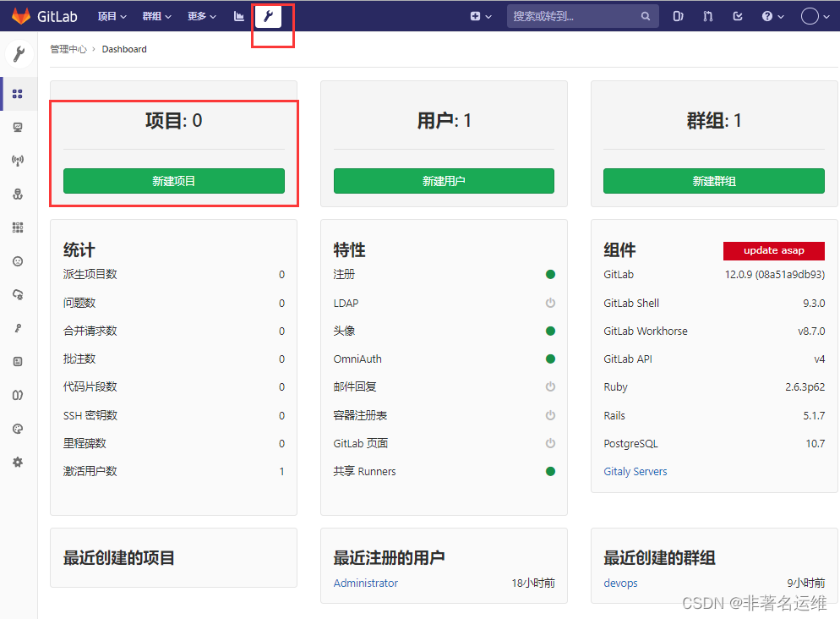Expand the 项目 dropdown menu
The height and width of the screenshot is (619, 840).
pos(112,17)
